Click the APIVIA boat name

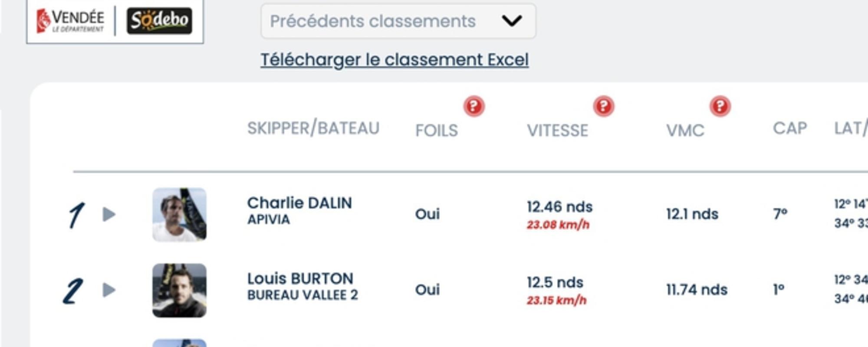coord(269,219)
